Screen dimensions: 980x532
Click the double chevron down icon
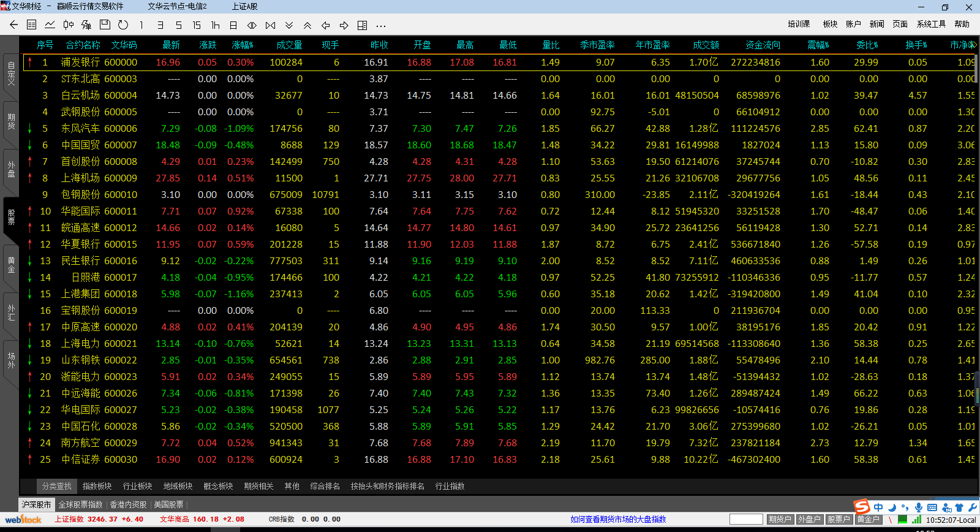[289, 25]
